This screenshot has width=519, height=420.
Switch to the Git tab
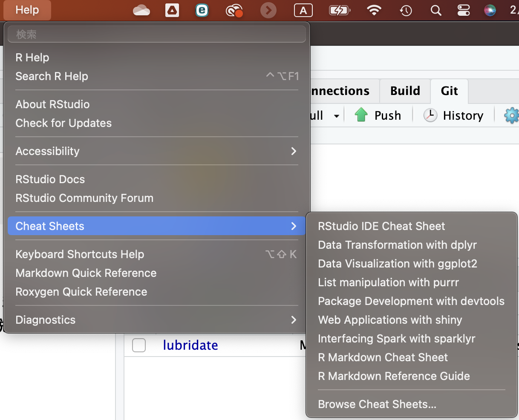(x=450, y=91)
